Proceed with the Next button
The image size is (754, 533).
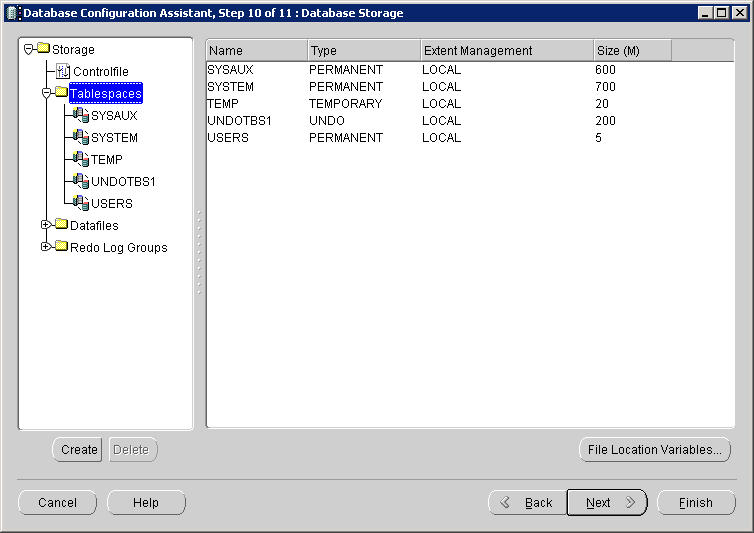point(607,503)
